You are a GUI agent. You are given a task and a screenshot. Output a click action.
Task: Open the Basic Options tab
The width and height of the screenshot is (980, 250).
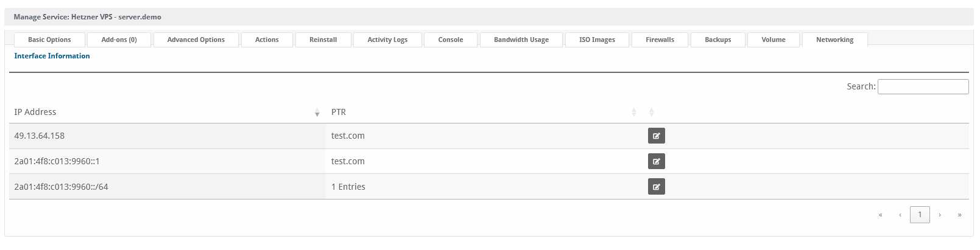pyautogui.click(x=49, y=40)
